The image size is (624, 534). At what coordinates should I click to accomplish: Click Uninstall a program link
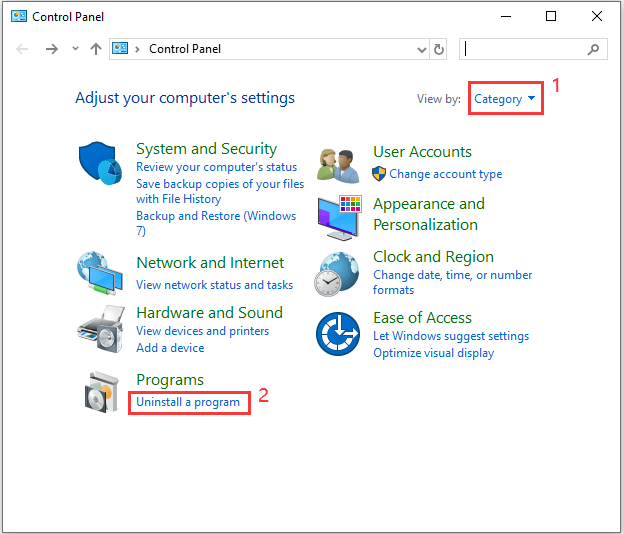[x=188, y=402]
